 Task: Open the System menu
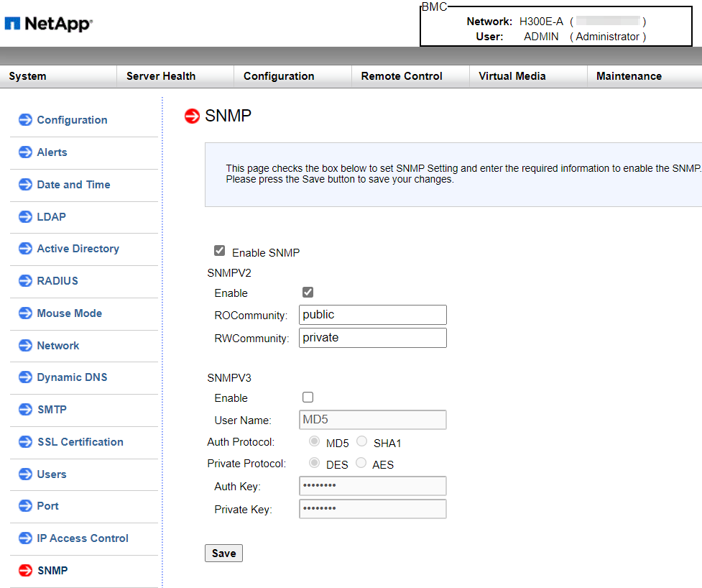click(28, 76)
